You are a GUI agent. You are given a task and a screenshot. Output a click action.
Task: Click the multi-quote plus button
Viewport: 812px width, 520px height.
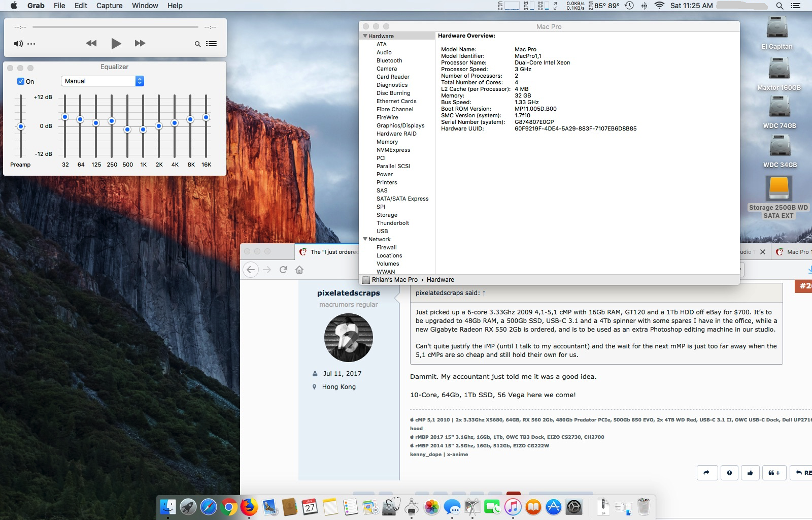coord(774,473)
